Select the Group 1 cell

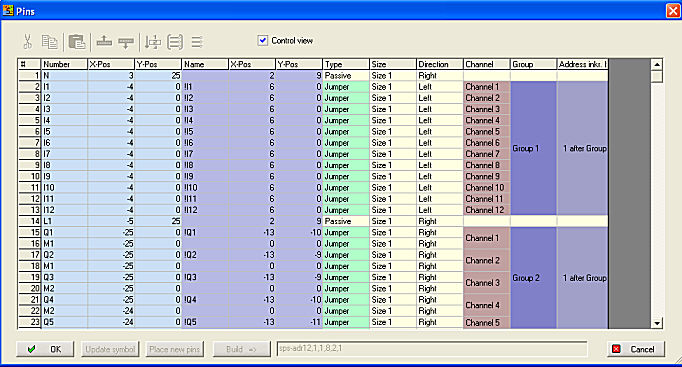534,148
